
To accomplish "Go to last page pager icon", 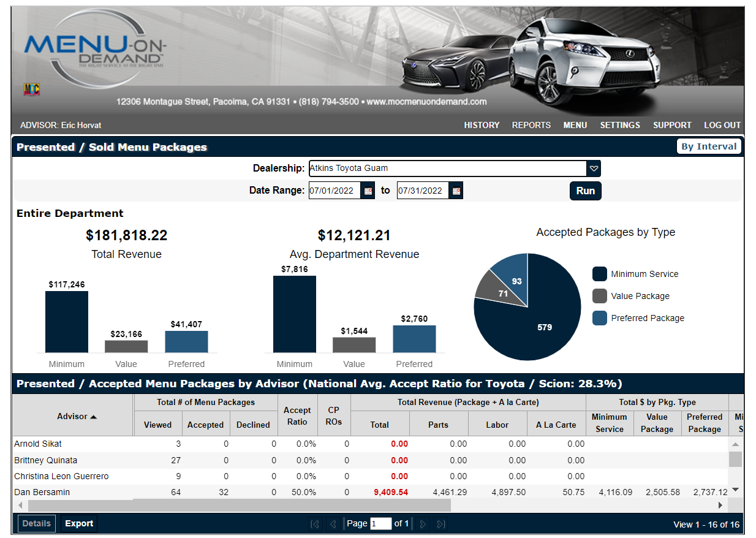I will [441, 524].
